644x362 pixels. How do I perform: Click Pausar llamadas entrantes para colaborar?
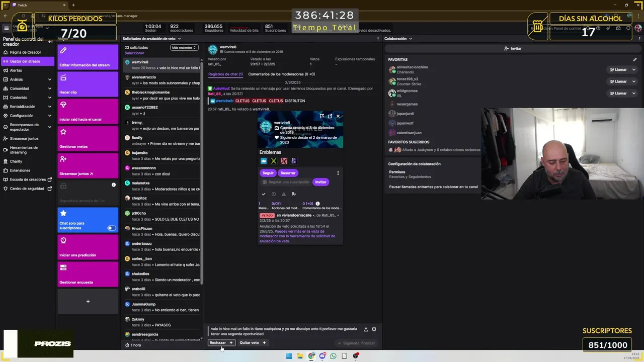433,187
